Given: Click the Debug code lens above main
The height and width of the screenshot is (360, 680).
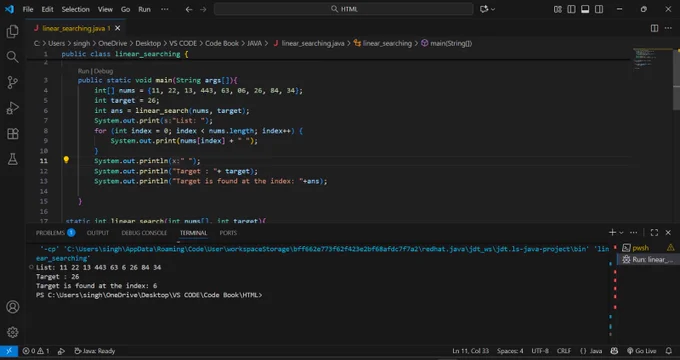Looking at the screenshot, I should tap(103, 71).
